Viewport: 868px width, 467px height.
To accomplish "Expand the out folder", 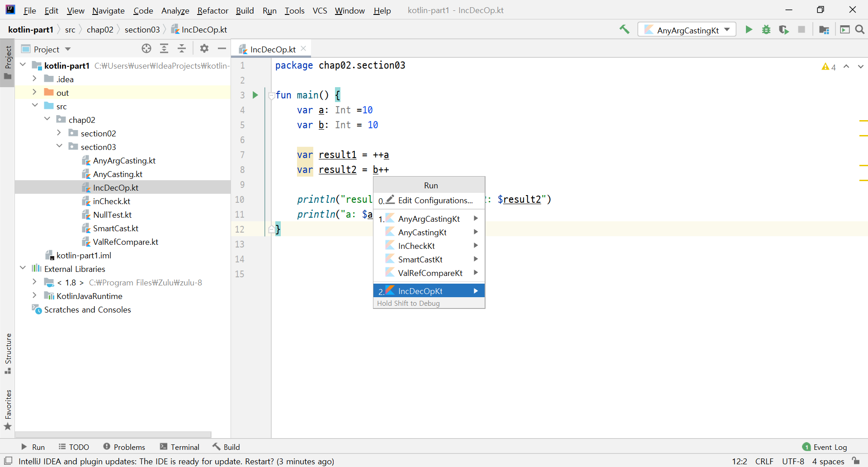I will (x=35, y=92).
